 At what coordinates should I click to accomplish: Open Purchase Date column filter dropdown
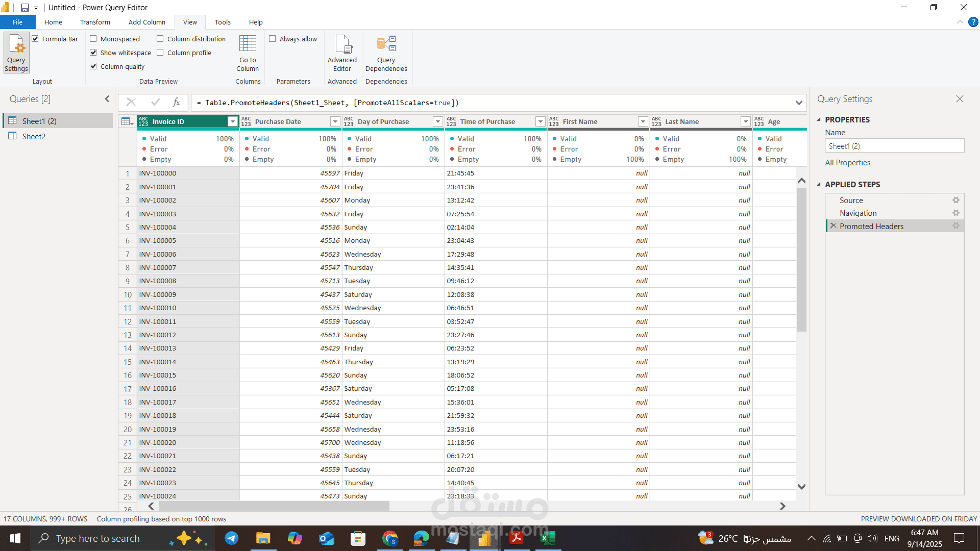(335, 121)
